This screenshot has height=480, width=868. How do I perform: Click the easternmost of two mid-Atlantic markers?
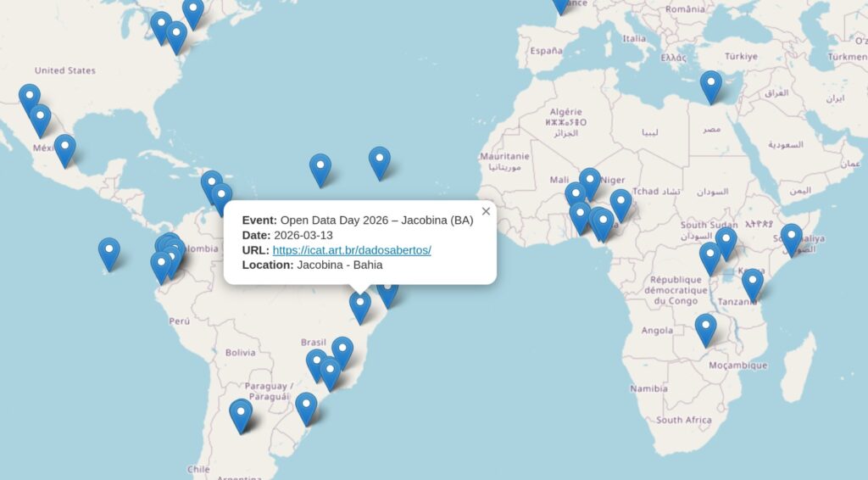click(x=379, y=162)
